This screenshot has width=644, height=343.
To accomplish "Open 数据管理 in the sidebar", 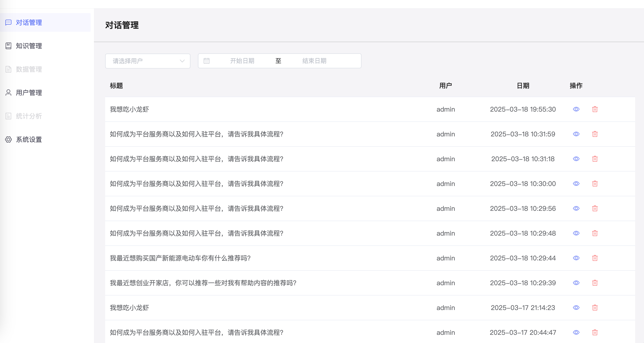I will click(x=45, y=69).
